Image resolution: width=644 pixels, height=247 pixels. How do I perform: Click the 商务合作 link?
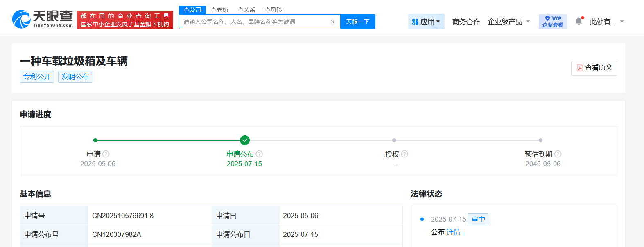[x=466, y=22]
